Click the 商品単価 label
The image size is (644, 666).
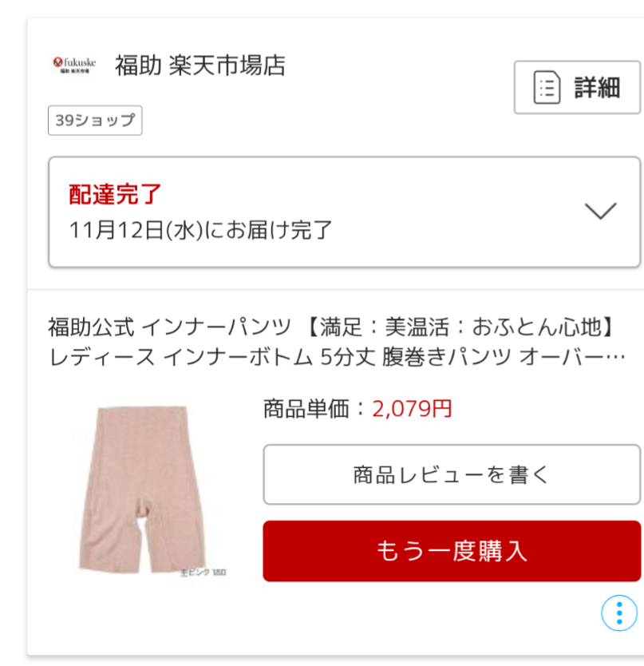306,409
